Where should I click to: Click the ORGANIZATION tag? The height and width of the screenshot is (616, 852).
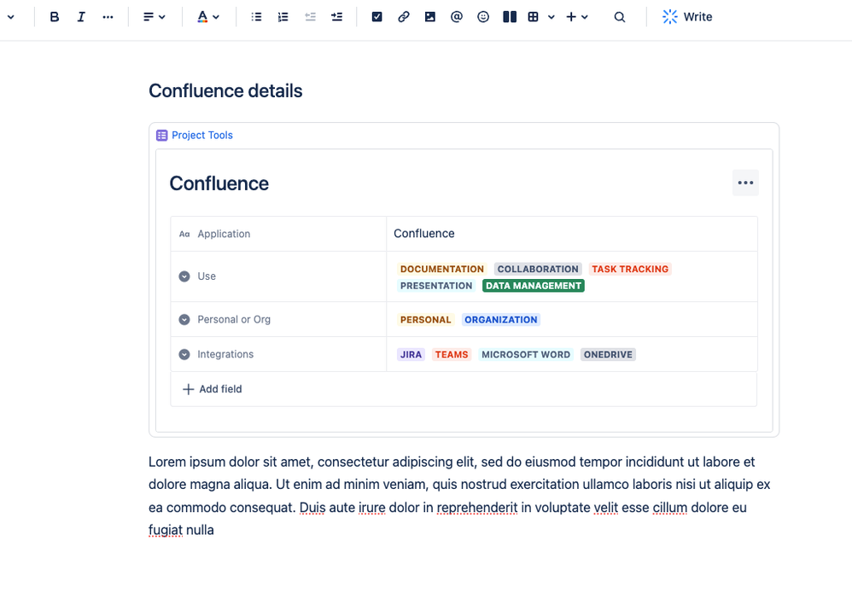501,320
